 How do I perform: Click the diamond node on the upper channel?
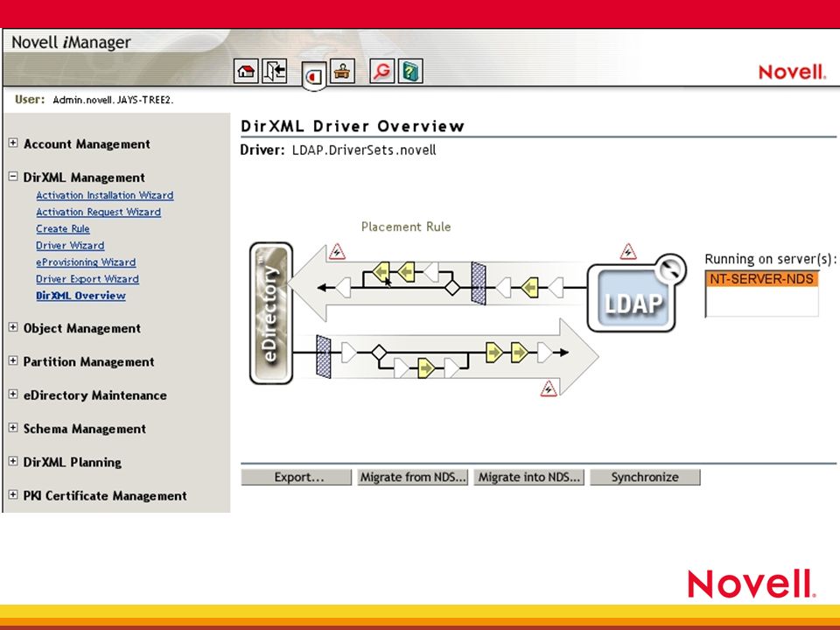click(452, 288)
